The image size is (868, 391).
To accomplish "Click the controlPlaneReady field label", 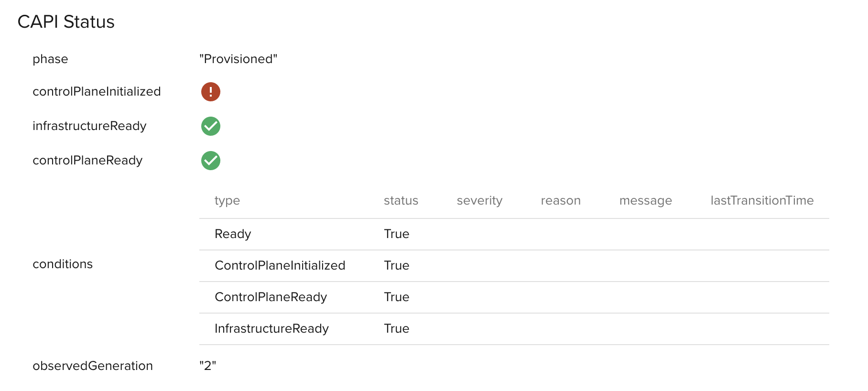I will click(87, 161).
